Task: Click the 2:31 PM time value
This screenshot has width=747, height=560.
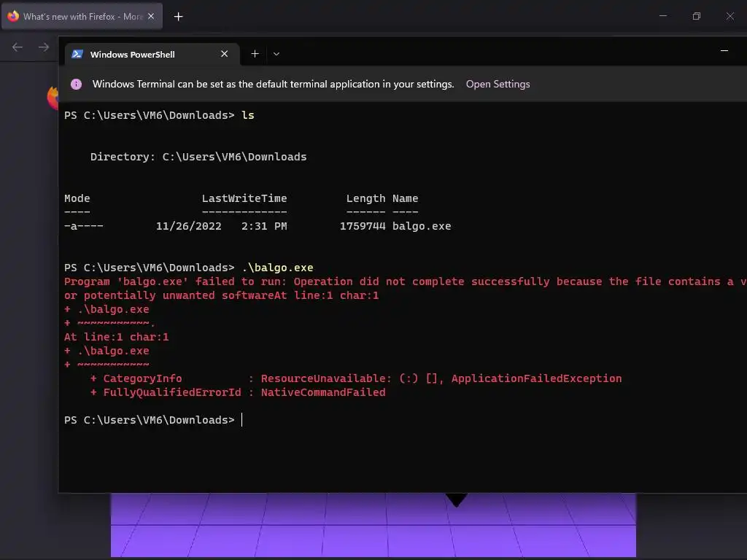Action: (264, 226)
